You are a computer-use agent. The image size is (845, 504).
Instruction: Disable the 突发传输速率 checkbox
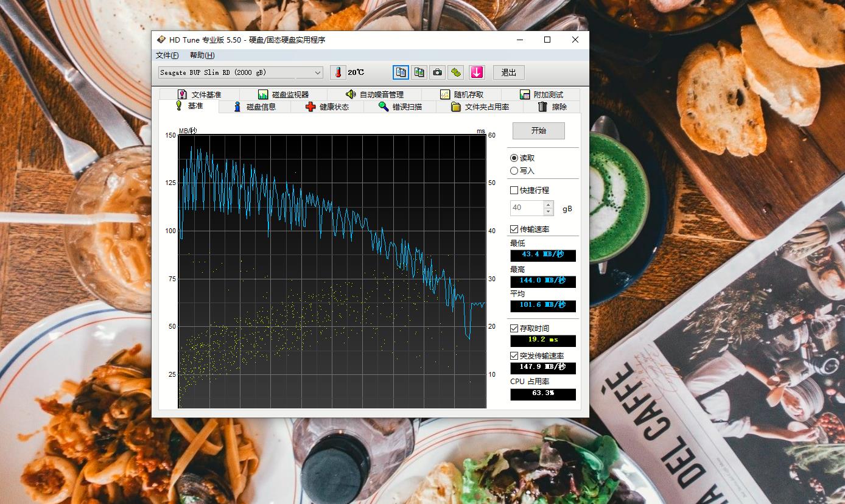[513, 355]
